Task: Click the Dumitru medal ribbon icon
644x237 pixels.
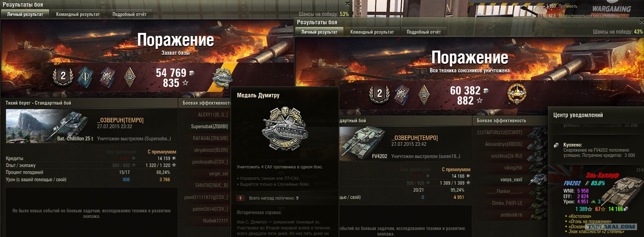Action: pyautogui.click(x=222, y=77)
